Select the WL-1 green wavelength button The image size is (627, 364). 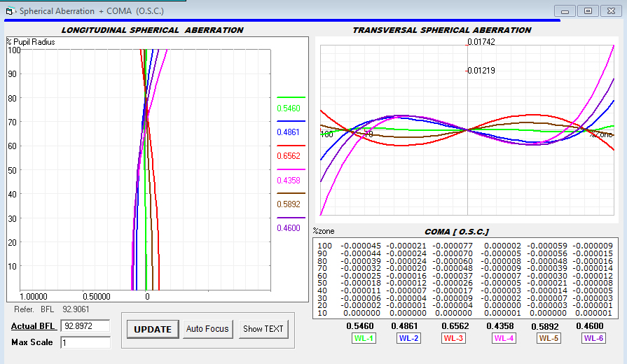[364, 338]
